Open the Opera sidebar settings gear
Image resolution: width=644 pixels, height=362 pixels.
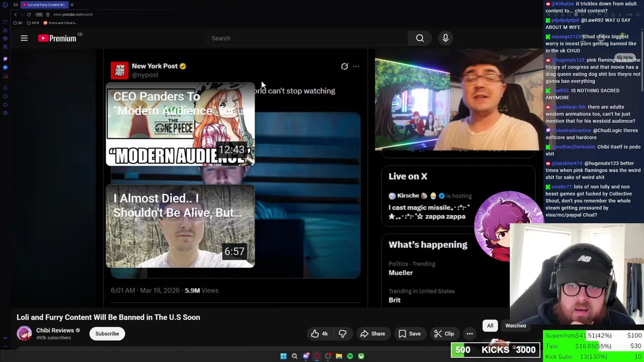pos(5,113)
